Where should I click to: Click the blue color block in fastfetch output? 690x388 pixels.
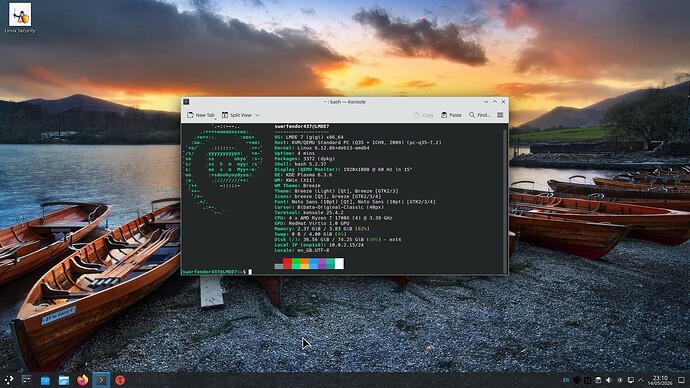point(313,264)
